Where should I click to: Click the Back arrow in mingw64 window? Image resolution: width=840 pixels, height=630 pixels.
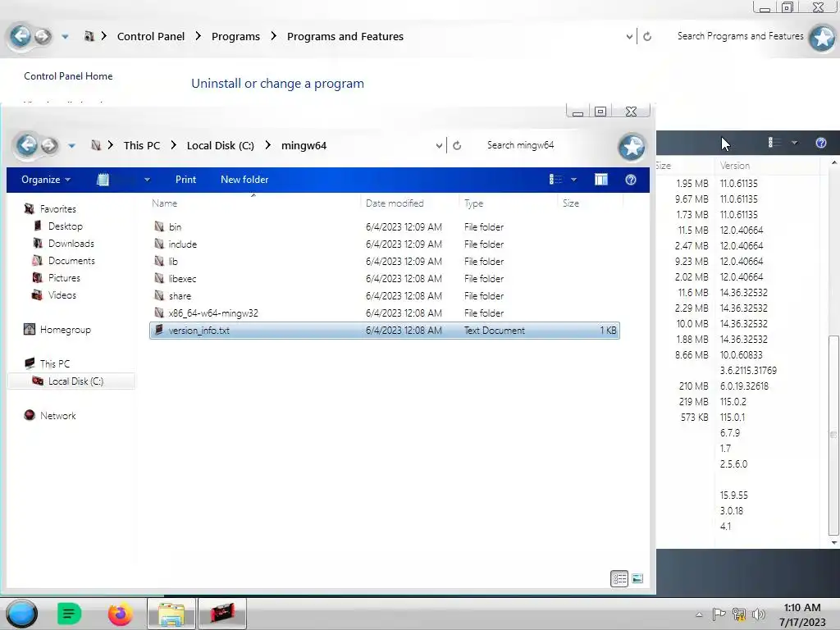[27, 145]
